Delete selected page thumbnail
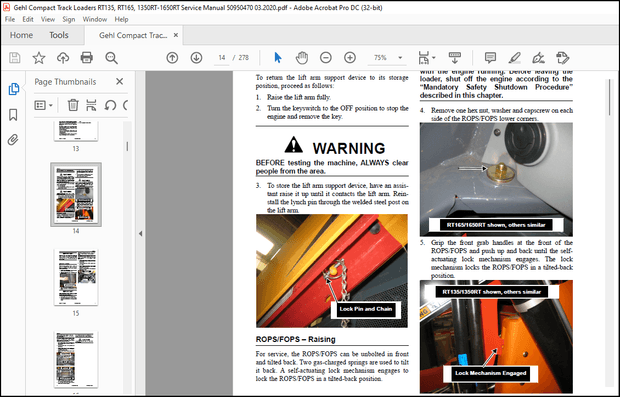Viewport: 620px width, 397px height. (73, 105)
